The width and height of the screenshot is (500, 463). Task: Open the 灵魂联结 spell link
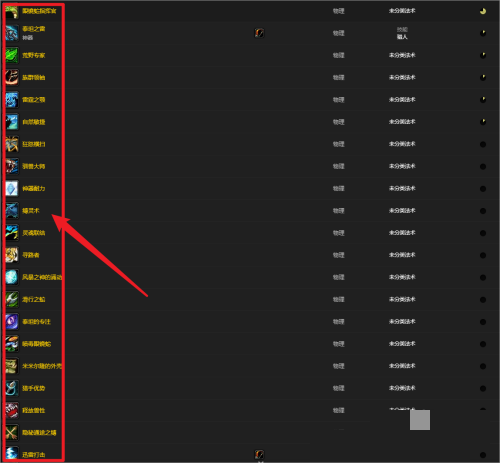[x=34, y=233]
